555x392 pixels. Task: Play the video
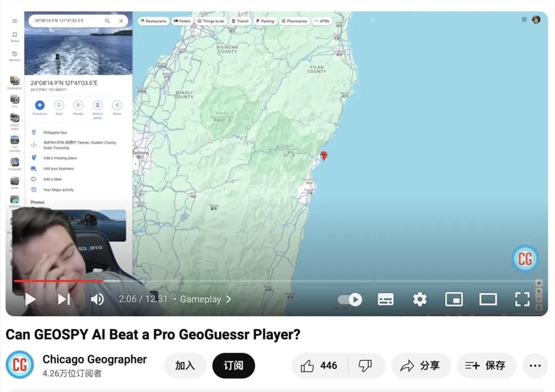[x=31, y=299]
